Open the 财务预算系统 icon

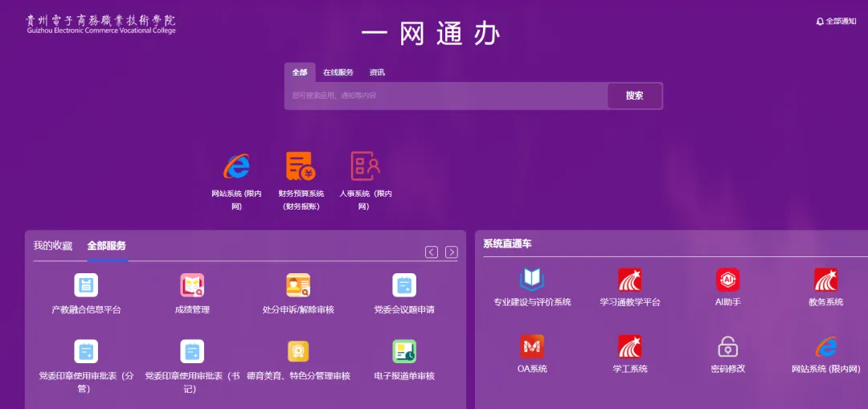pos(301,166)
